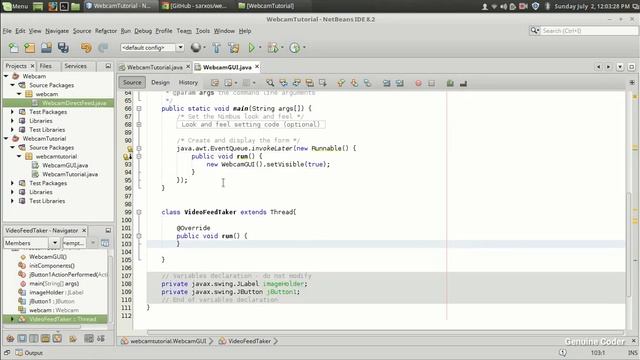The height and width of the screenshot is (360, 640).
Task: Expand Test Packages under Webcam project
Action: pyautogui.click(x=12, y=112)
